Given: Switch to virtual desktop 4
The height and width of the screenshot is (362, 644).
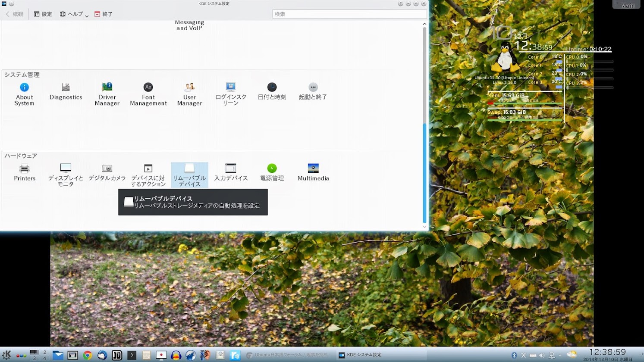Looking at the screenshot, I should pos(44,358).
